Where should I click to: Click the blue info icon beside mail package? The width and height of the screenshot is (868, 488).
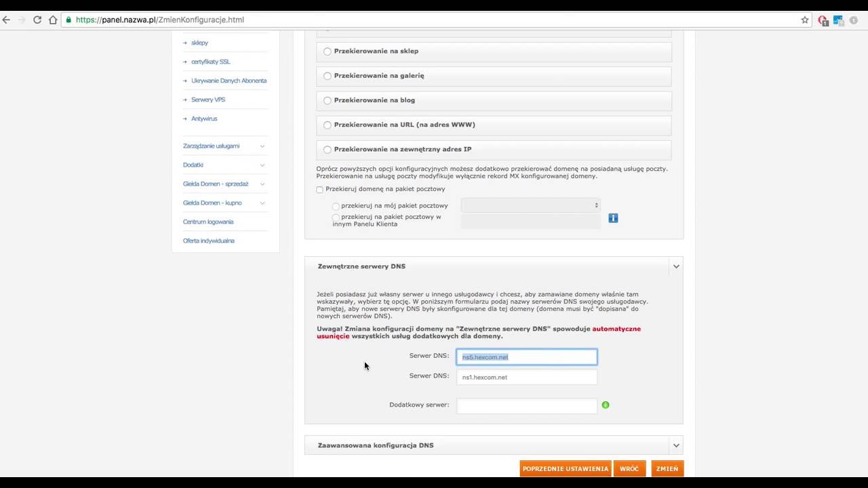pyautogui.click(x=613, y=218)
